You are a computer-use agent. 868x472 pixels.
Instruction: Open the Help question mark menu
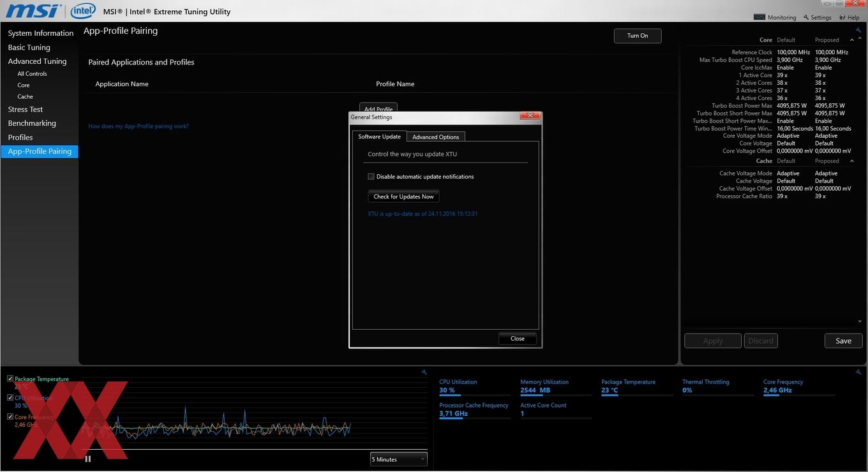[x=849, y=17]
